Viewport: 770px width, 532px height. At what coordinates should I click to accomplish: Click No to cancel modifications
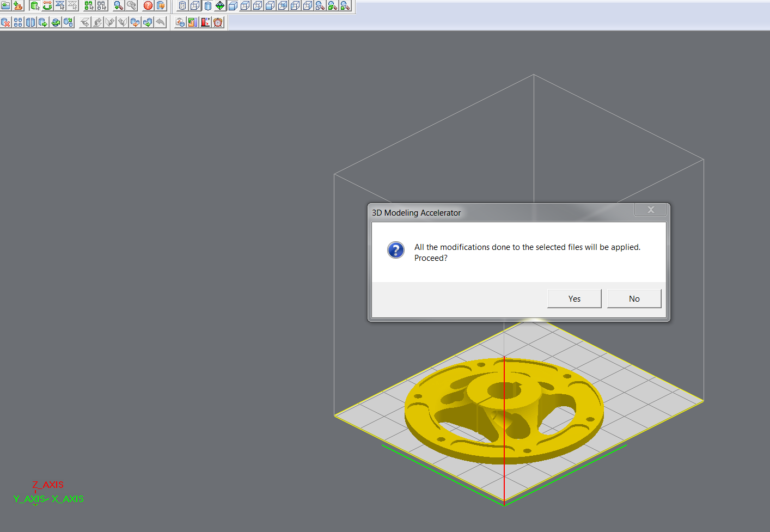point(634,298)
